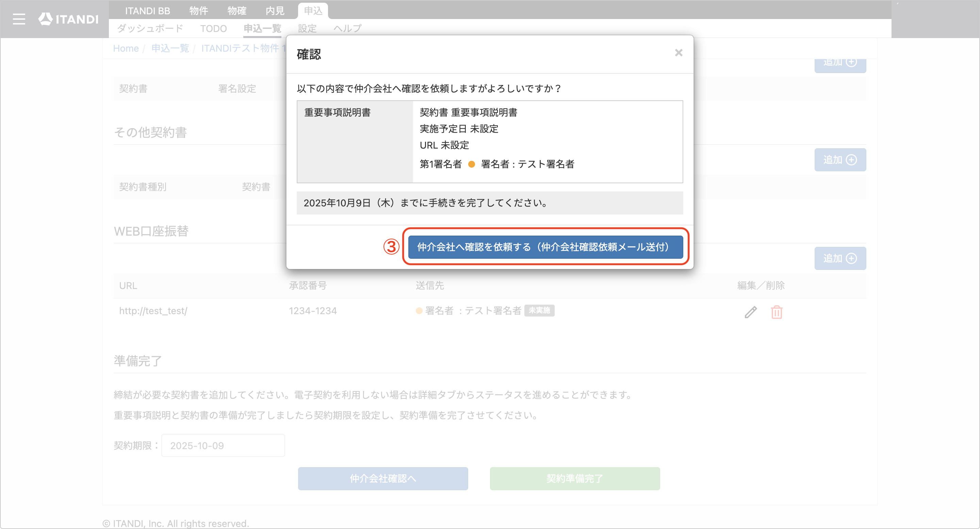Click the WEB口座振替 section heading
This screenshot has width=980, height=529.
(x=151, y=231)
